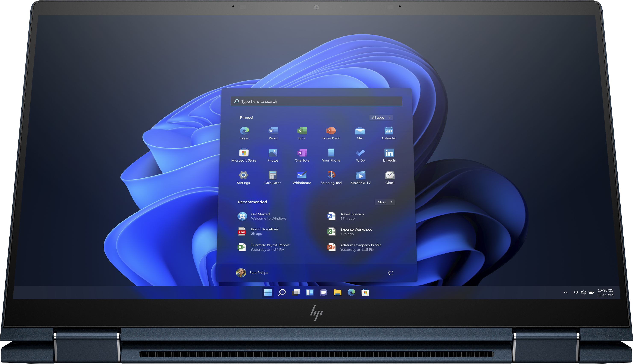Launch the To Do app

click(360, 155)
